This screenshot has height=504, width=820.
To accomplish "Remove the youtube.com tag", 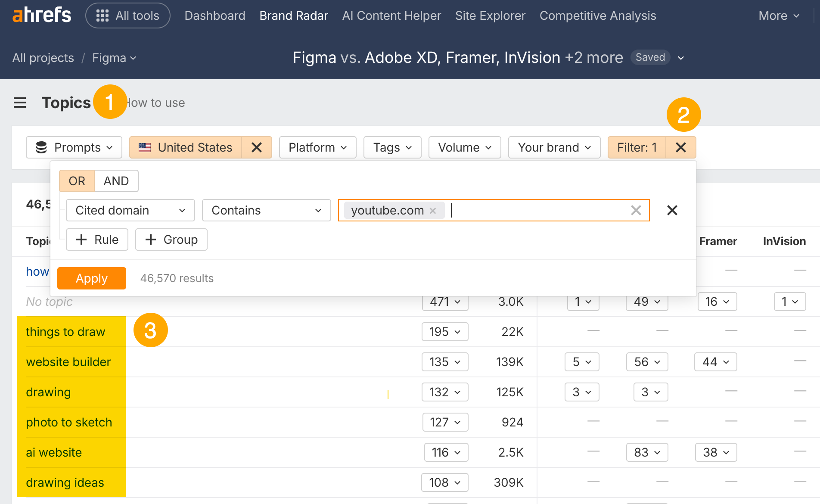I will [x=433, y=211].
